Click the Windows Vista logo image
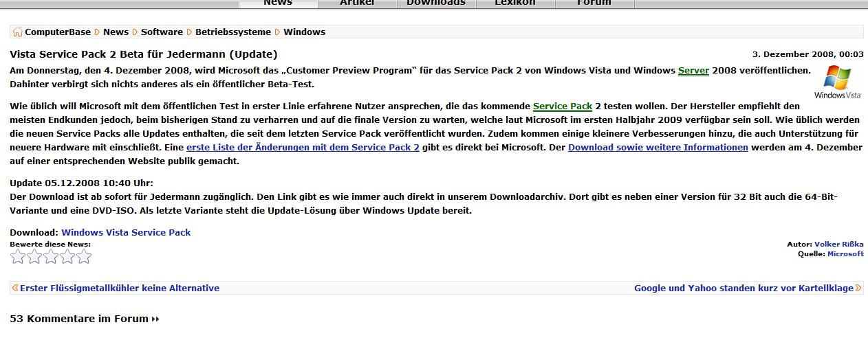 (x=837, y=83)
